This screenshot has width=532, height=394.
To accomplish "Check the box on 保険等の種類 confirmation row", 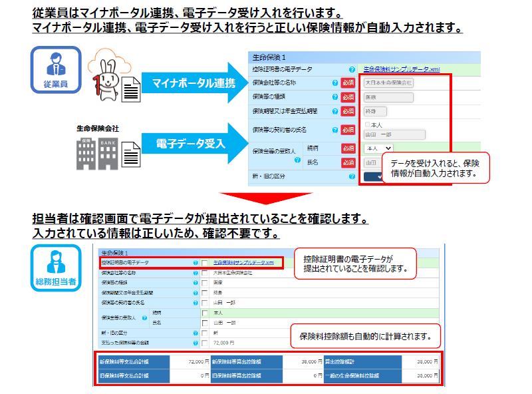I will coord(205,283).
